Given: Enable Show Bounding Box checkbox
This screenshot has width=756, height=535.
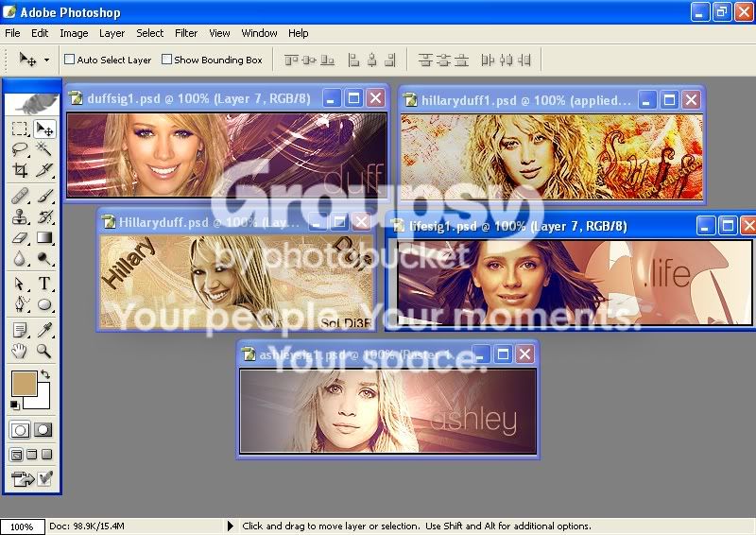Looking at the screenshot, I should (166, 60).
